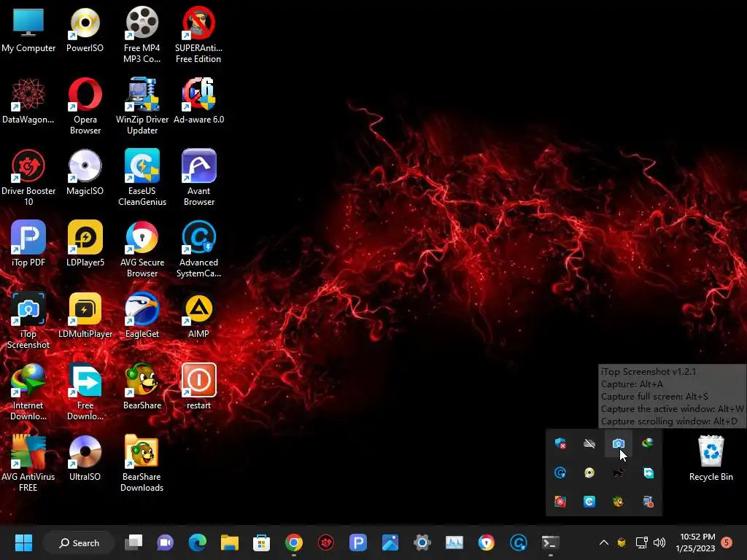Viewport: 747px width, 560px height.
Task: Click the OneDrive cloud icon in tray overflow
Action: (589, 444)
